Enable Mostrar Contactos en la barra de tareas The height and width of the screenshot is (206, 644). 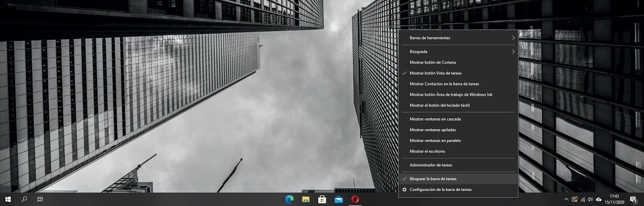tap(458, 84)
